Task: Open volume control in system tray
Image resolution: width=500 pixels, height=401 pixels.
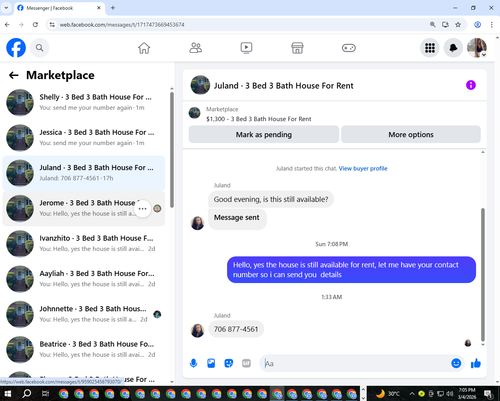Action: point(450,394)
